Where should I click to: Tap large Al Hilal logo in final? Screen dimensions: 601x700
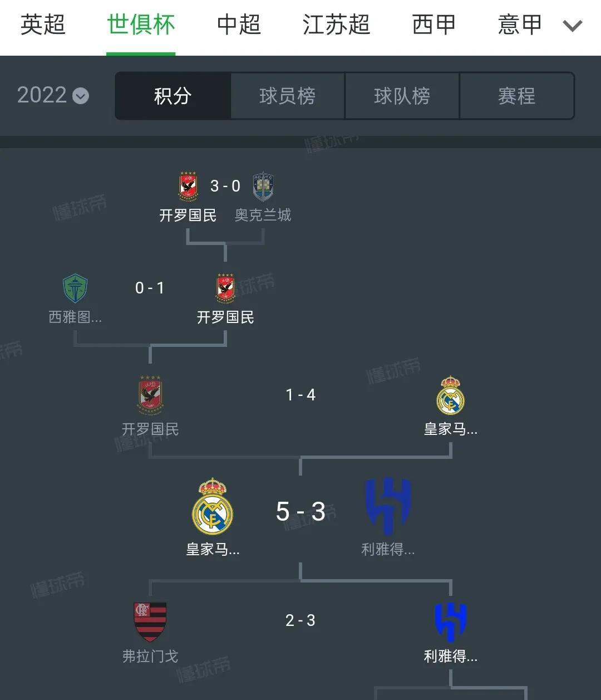coord(388,507)
